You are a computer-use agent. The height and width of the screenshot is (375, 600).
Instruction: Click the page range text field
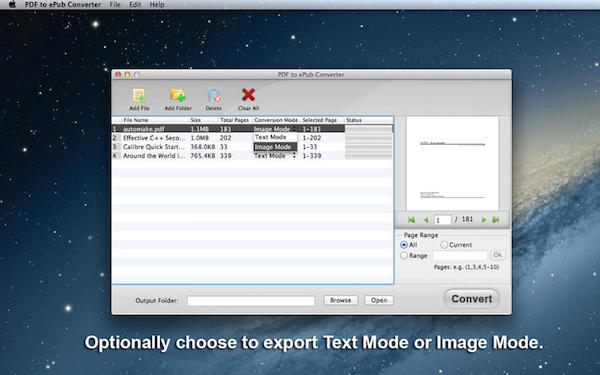460,255
